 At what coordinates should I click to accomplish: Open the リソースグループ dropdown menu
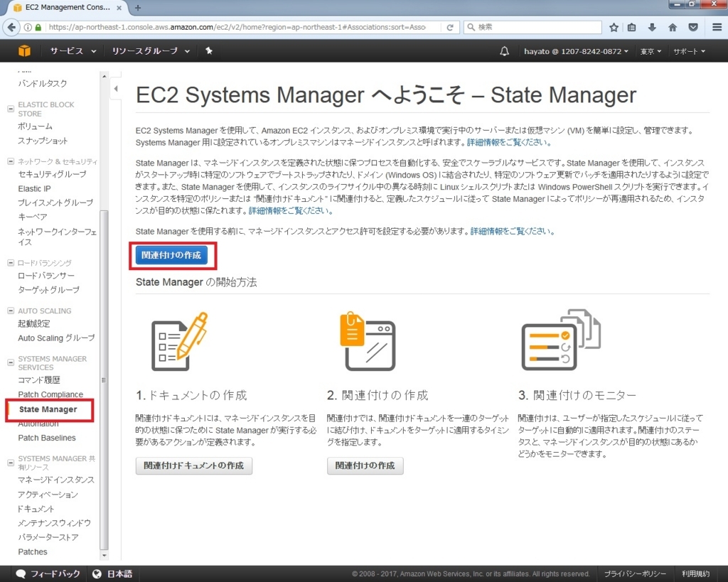pos(151,51)
